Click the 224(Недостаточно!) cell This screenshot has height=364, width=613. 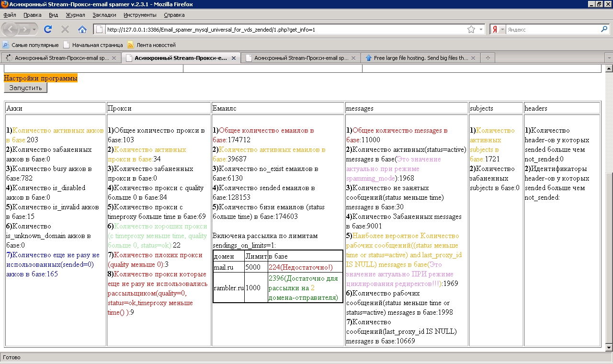pyautogui.click(x=305, y=267)
